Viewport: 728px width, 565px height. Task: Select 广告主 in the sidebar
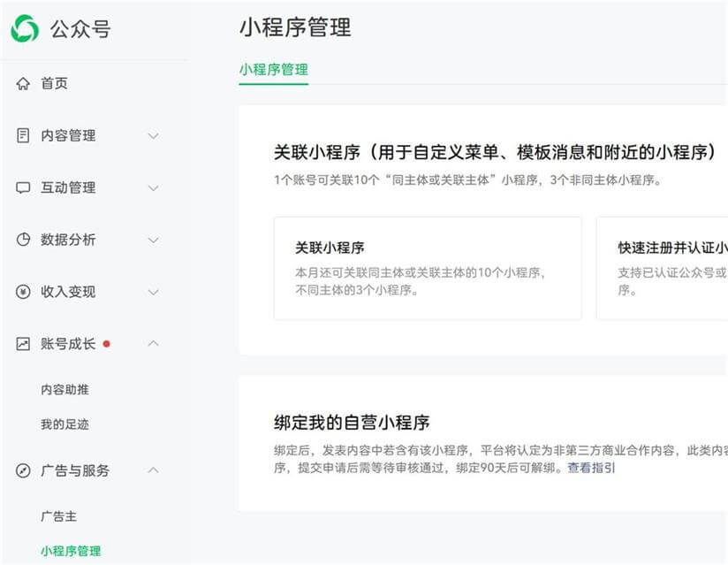(x=58, y=516)
